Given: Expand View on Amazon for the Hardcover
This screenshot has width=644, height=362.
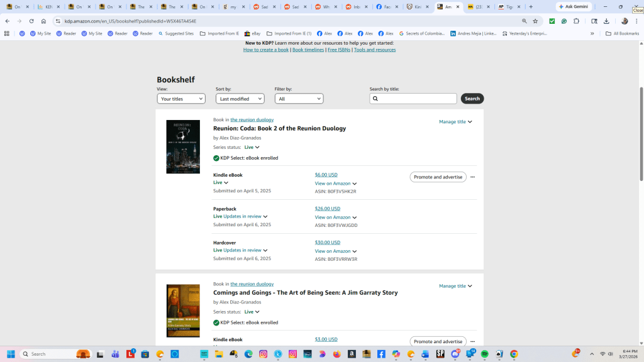Looking at the screenshot, I should tap(336, 251).
